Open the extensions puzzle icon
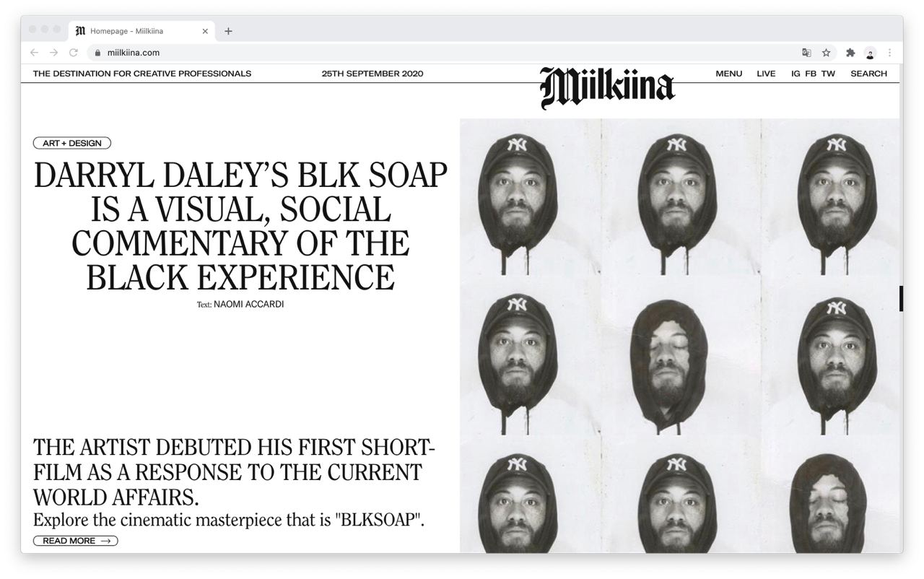The width and height of the screenshot is (924, 579). pyautogui.click(x=850, y=53)
